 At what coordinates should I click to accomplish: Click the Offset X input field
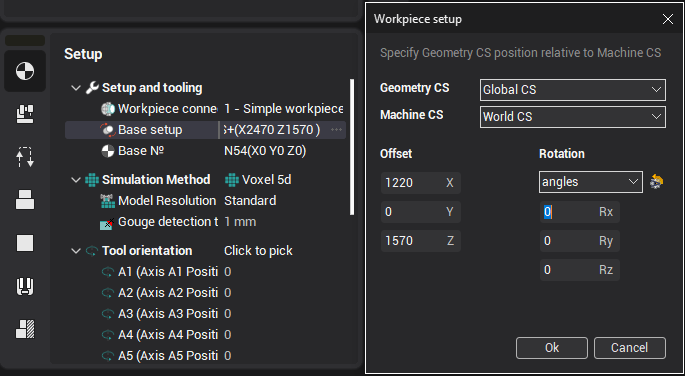click(x=421, y=183)
